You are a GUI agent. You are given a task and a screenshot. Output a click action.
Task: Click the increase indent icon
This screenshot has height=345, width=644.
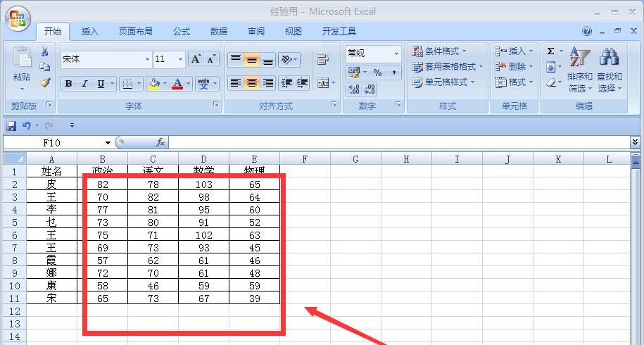(x=302, y=83)
